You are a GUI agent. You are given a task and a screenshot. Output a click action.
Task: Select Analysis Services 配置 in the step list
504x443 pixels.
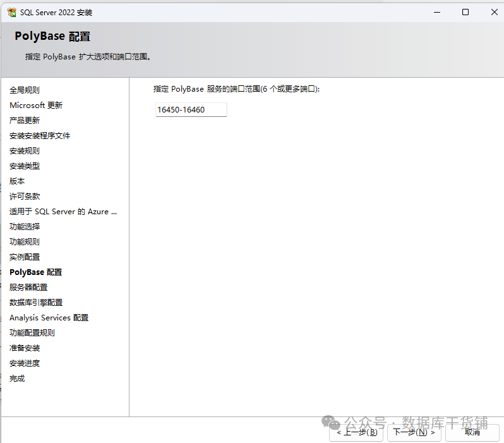49,317
